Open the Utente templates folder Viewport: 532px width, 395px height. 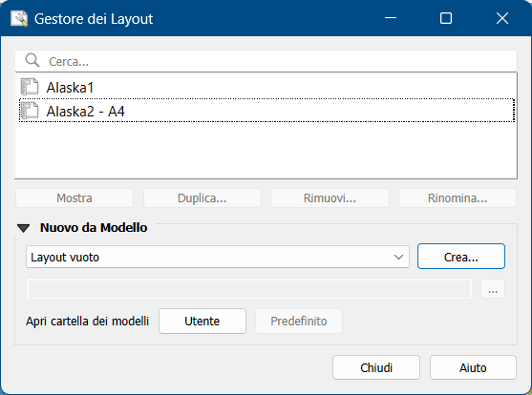tap(202, 322)
